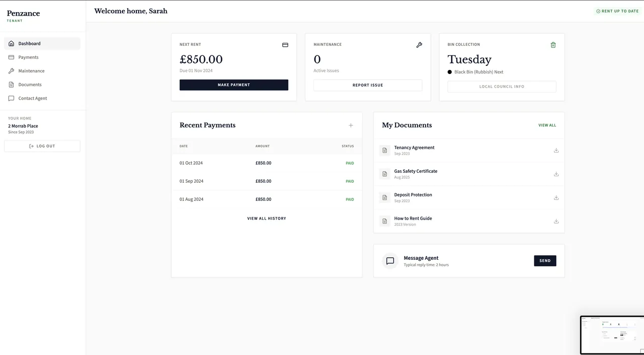Open Local Council Info

502,87
